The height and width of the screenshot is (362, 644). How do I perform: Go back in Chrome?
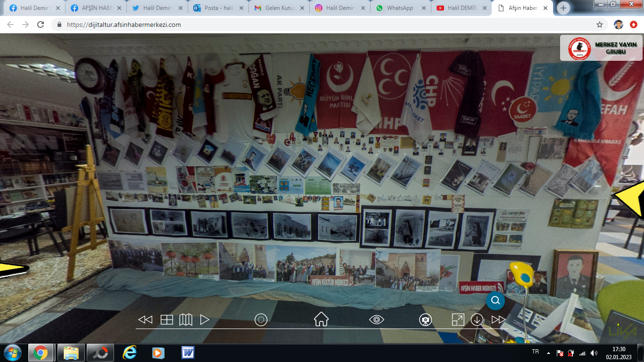pos(10,25)
